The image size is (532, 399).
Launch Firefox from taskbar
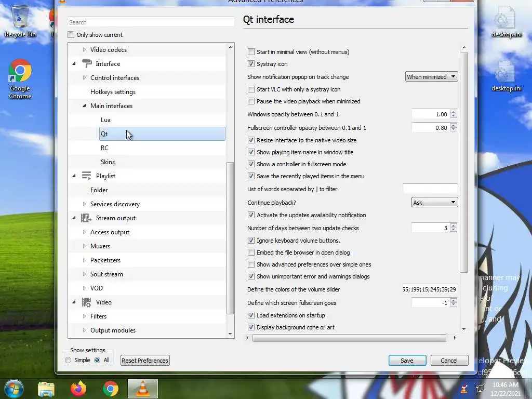tap(78, 389)
